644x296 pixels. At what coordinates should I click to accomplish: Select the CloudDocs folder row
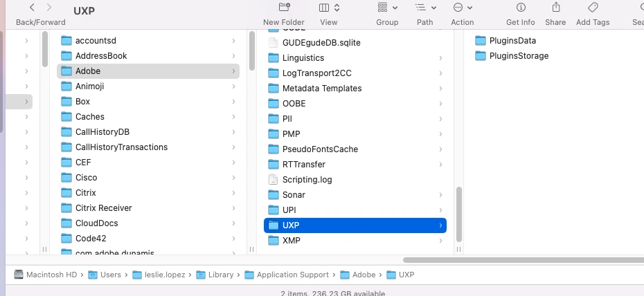[148, 223]
